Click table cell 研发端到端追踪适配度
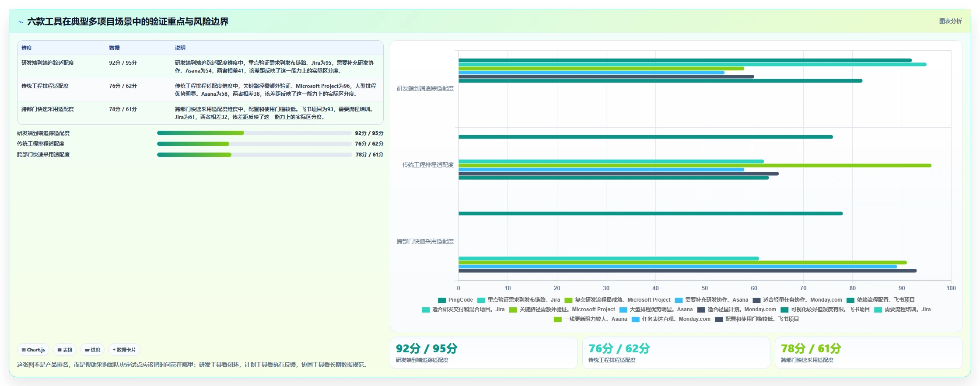 click(48, 63)
